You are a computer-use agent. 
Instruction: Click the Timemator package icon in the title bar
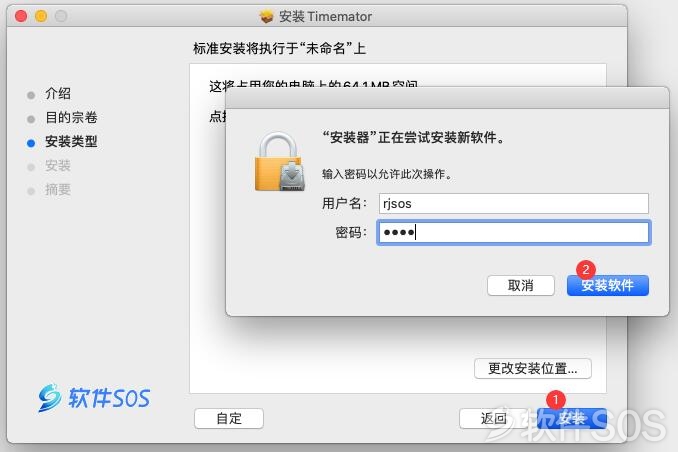click(x=267, y=16)
